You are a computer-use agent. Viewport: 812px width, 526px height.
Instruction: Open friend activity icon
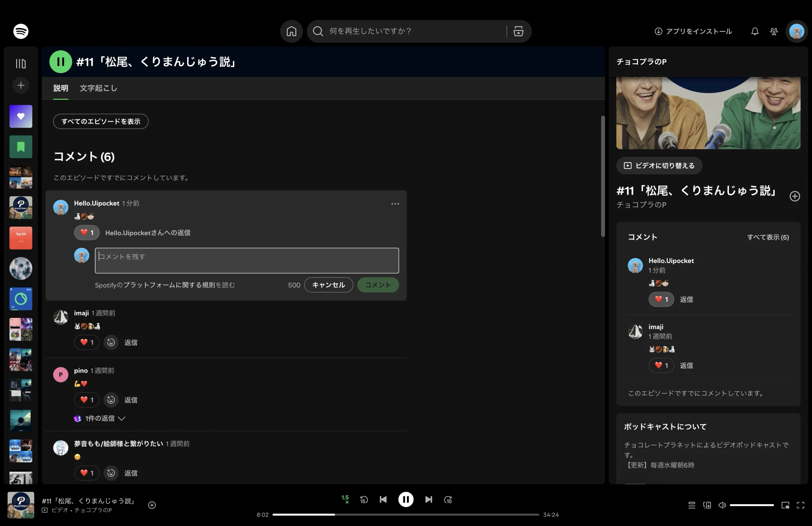[774, 32]
